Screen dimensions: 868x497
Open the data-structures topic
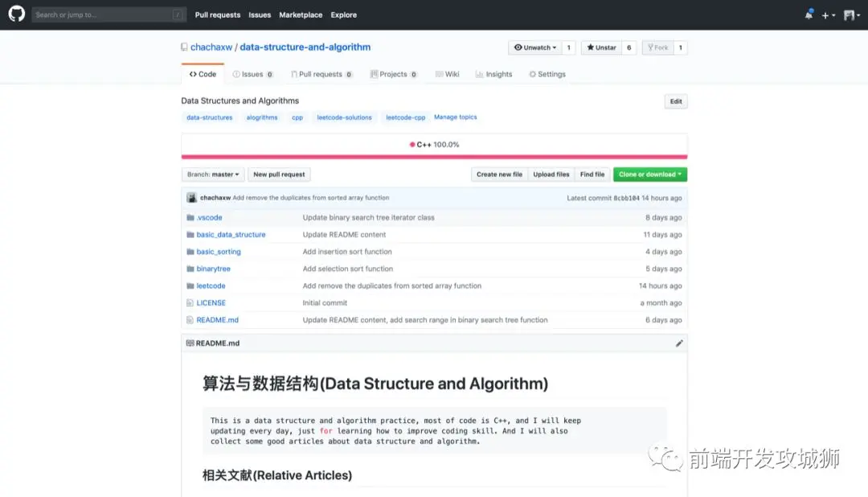209,117
